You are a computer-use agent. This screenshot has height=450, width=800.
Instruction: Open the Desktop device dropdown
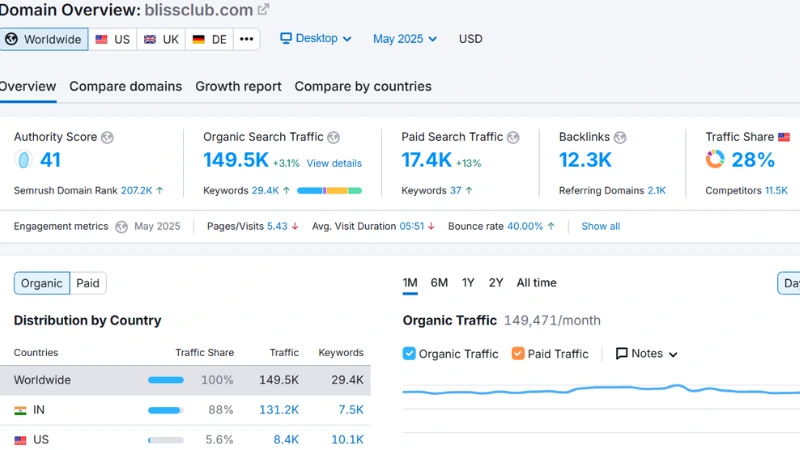[316, 38]
